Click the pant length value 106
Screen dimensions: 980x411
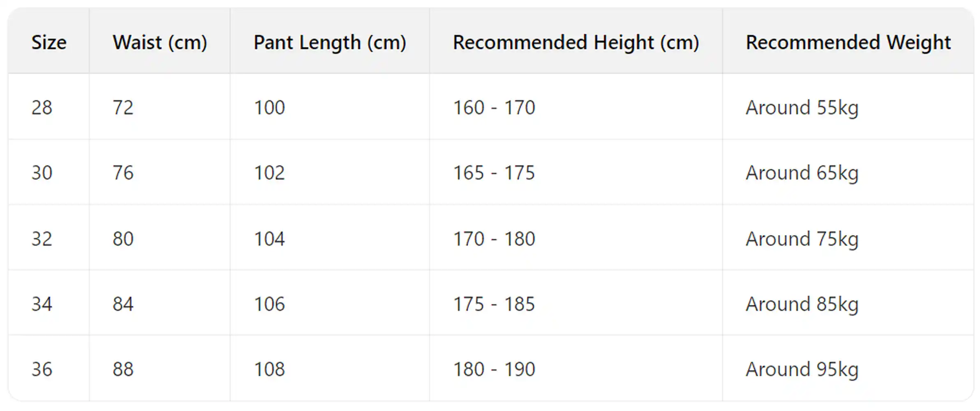(x=269, y=304)
